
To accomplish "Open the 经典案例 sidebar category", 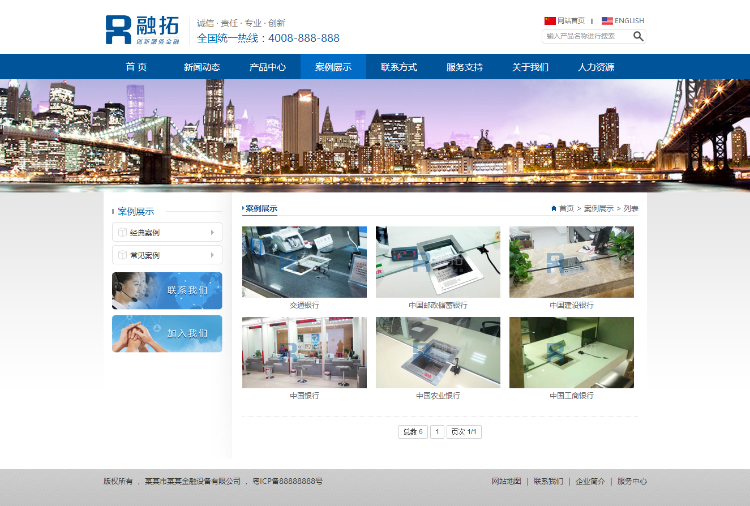I will click(167, 232).
